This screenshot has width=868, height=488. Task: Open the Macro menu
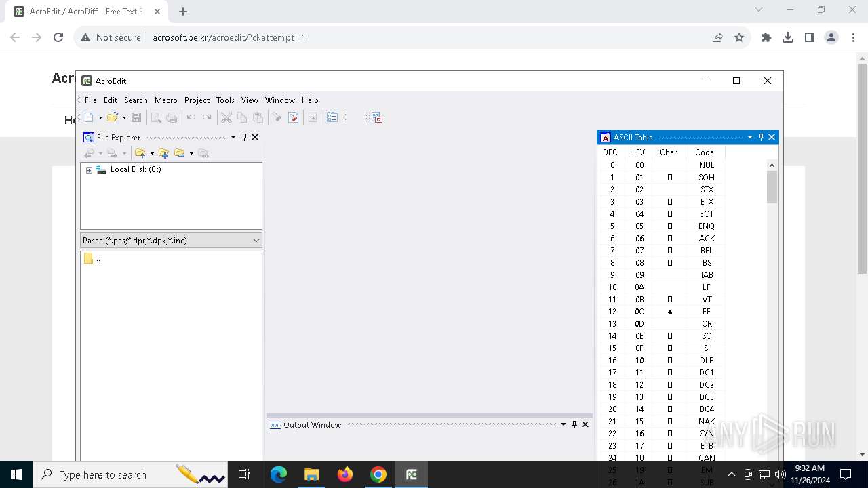coord(165,100)
